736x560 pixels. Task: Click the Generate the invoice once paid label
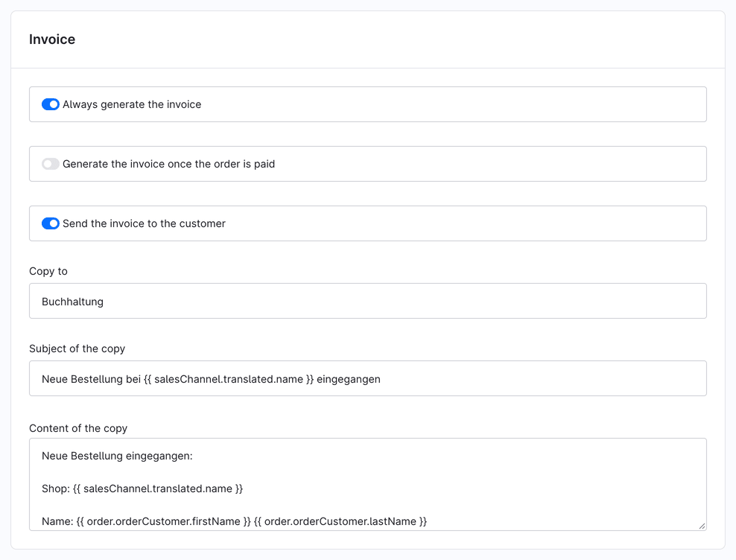169,164
